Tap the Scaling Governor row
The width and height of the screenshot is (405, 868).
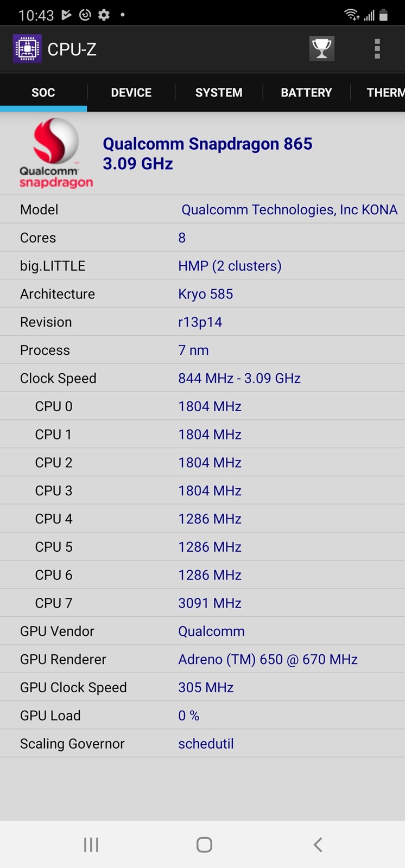(202, 744)
